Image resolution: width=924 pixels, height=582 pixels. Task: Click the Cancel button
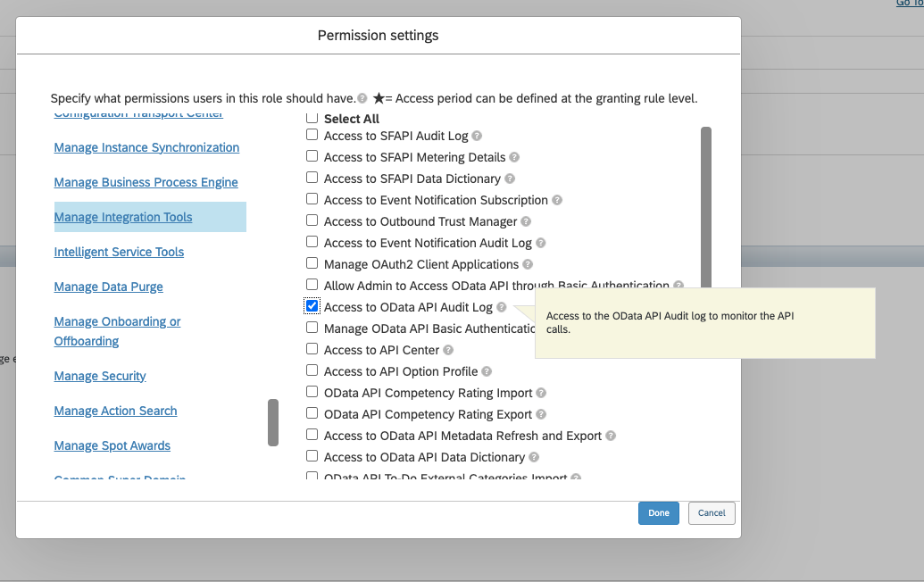(712, 513)
